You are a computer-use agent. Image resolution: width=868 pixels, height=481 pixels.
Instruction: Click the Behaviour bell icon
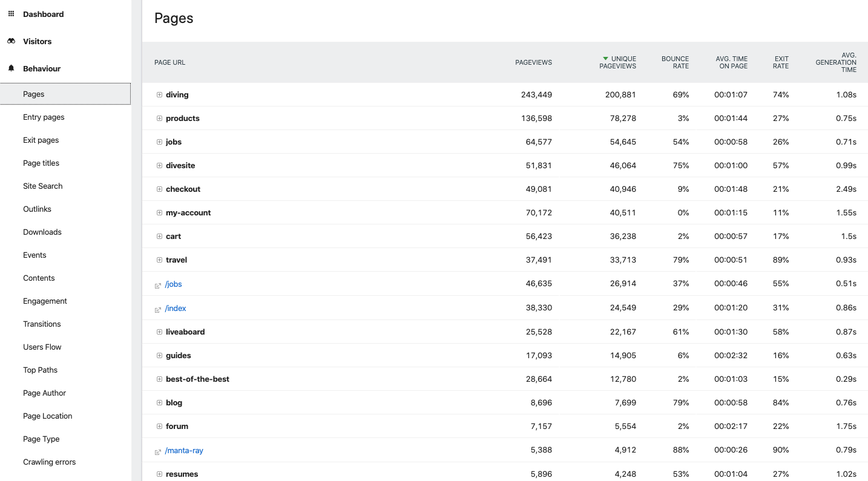pyautogui.click(x=11, y=68)
